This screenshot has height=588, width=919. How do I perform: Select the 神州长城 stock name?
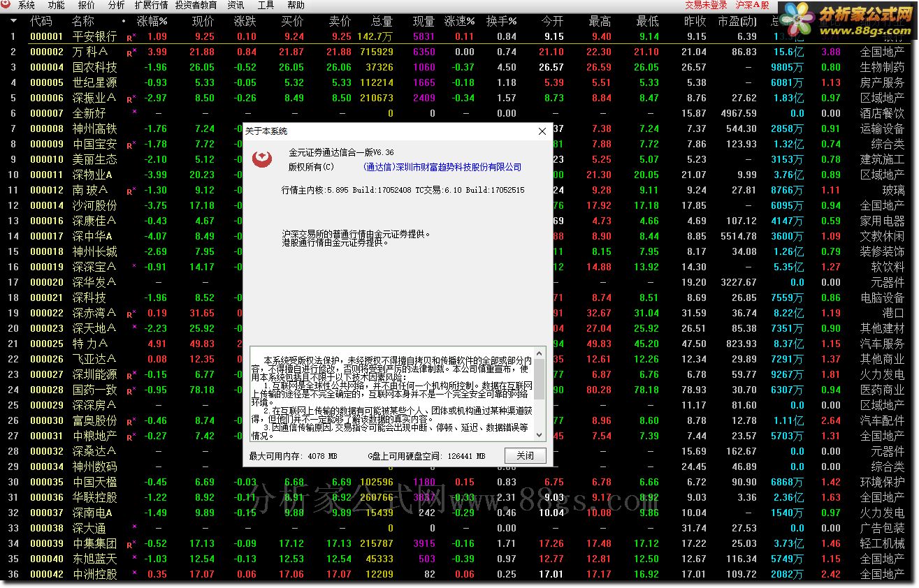(x=95, y=251)
